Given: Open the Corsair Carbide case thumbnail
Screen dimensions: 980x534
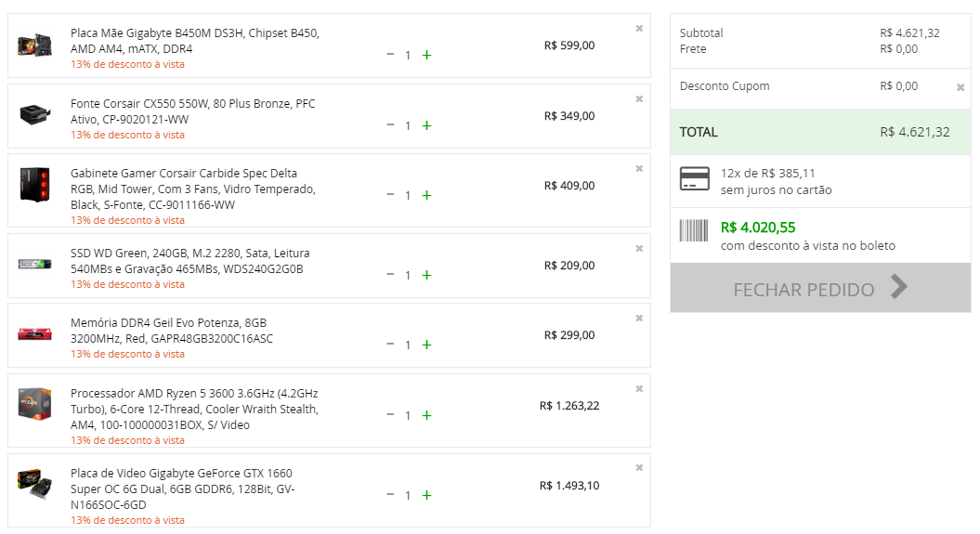Looking at the screenshot, I should (x=35, y=184).
